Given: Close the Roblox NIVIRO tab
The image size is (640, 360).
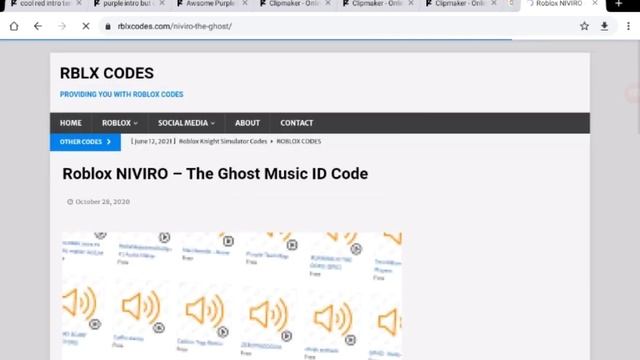Looking at the screenshot, I should click(595, 3).
